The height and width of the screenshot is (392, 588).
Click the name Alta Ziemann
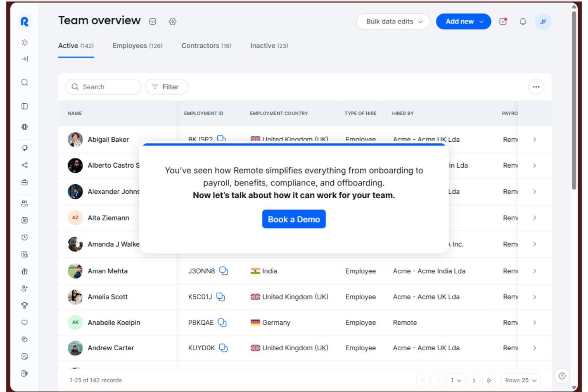point(108,218)
